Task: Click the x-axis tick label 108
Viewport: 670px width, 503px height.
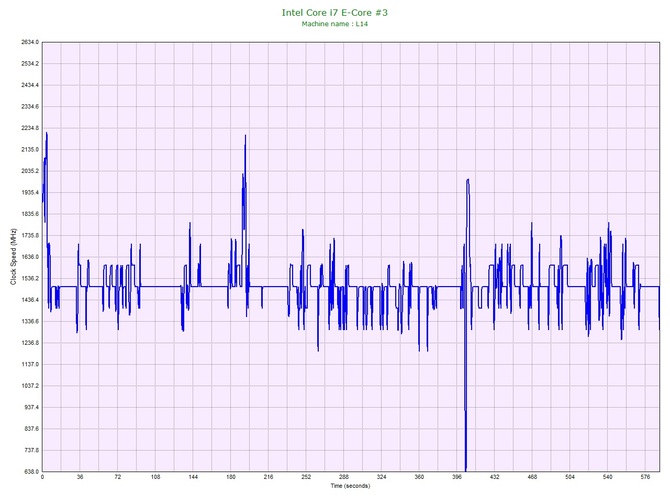Action: click(156, 477)
